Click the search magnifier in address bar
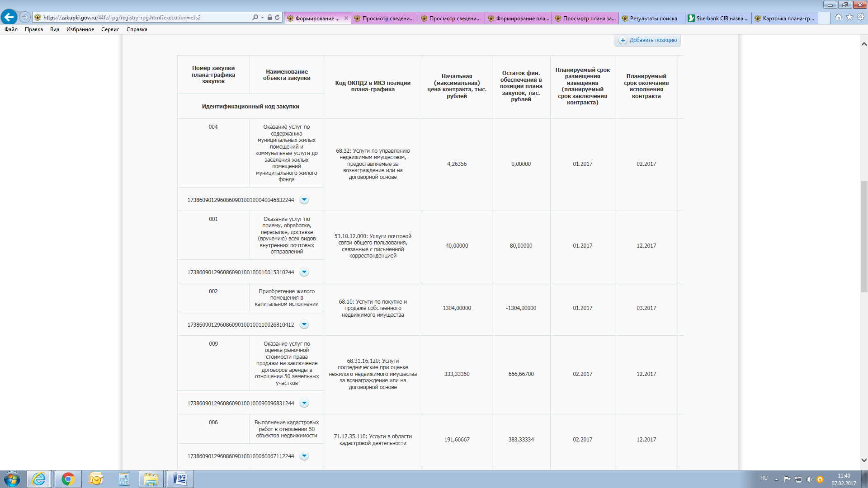This screenshot has height=488, width=868. point(255,17)
